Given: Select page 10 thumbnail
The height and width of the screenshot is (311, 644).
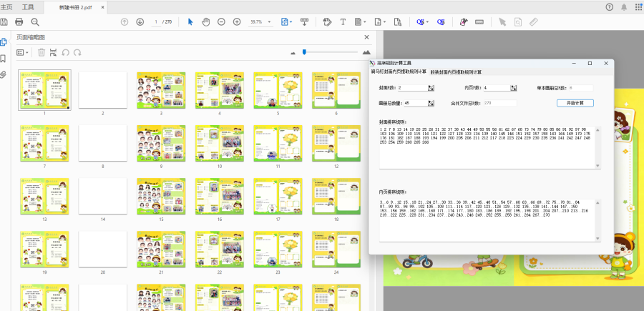Looking at the screenshot, I should (x=220, y=143).
